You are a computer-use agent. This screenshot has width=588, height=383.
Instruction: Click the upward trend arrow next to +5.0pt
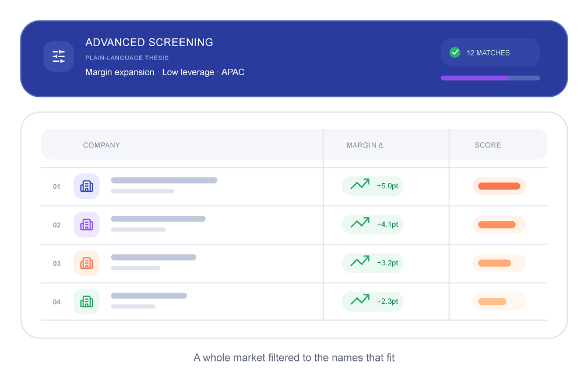pos(360,184)
